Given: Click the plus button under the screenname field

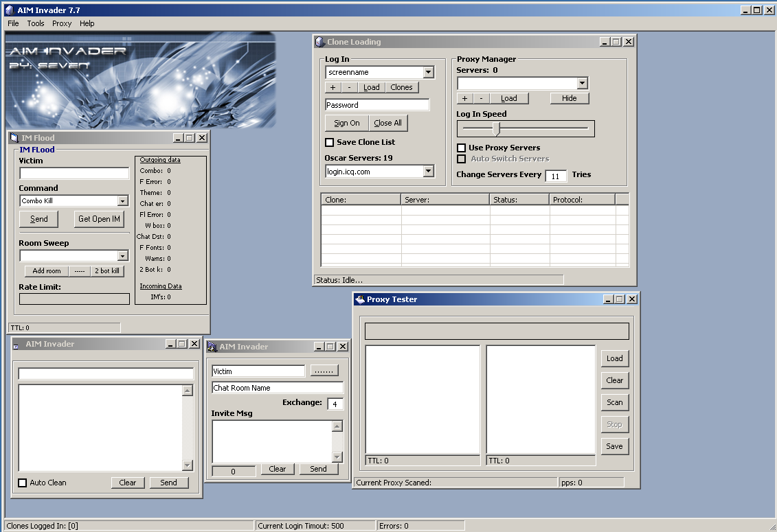Looking at the screenshot, I should pyautogui.click(x=333, y=87).
